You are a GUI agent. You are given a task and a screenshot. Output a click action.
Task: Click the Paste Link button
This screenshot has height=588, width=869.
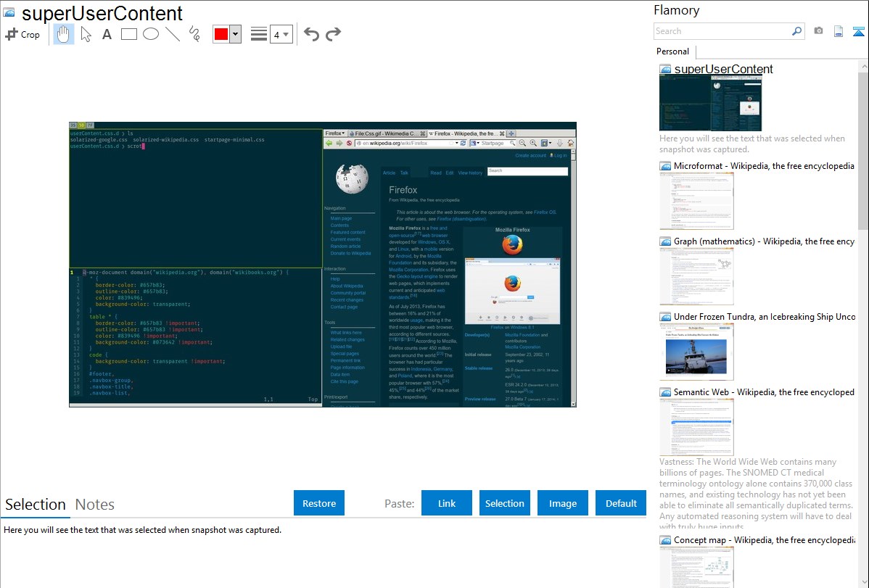click(447, 503)
